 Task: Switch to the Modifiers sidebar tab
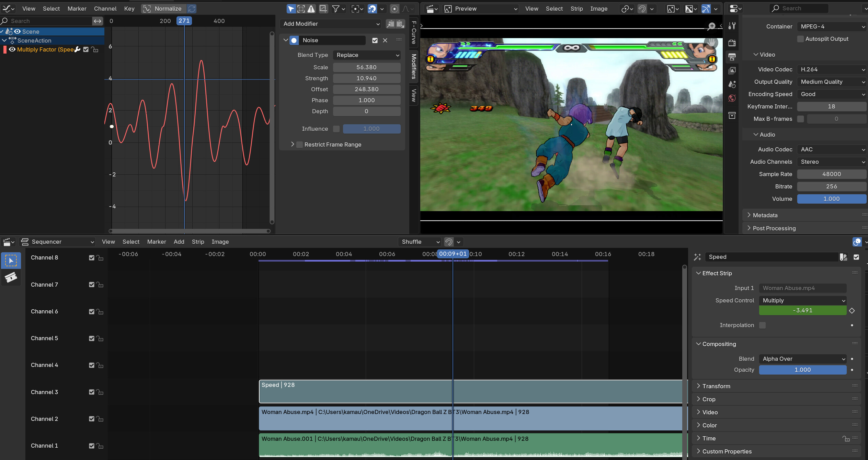coord(414,66)
